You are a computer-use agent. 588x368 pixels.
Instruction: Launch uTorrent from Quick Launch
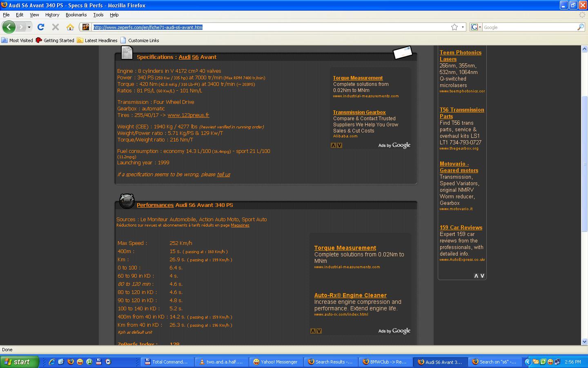coord(89,362)
